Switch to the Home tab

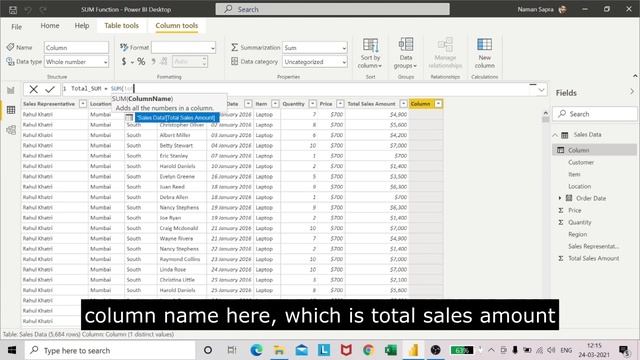click(x=50, y=25)
